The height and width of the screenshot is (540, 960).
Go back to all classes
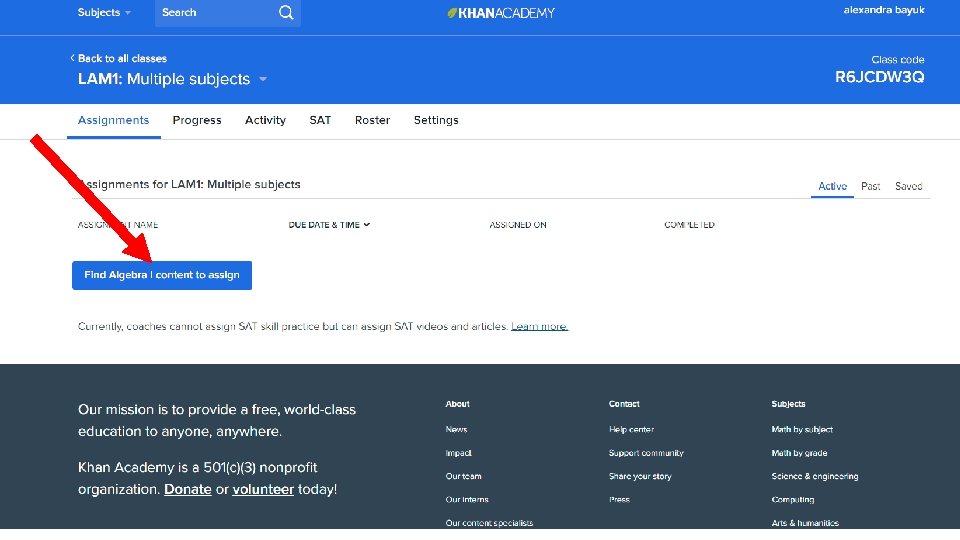click(x=118, y=58)
